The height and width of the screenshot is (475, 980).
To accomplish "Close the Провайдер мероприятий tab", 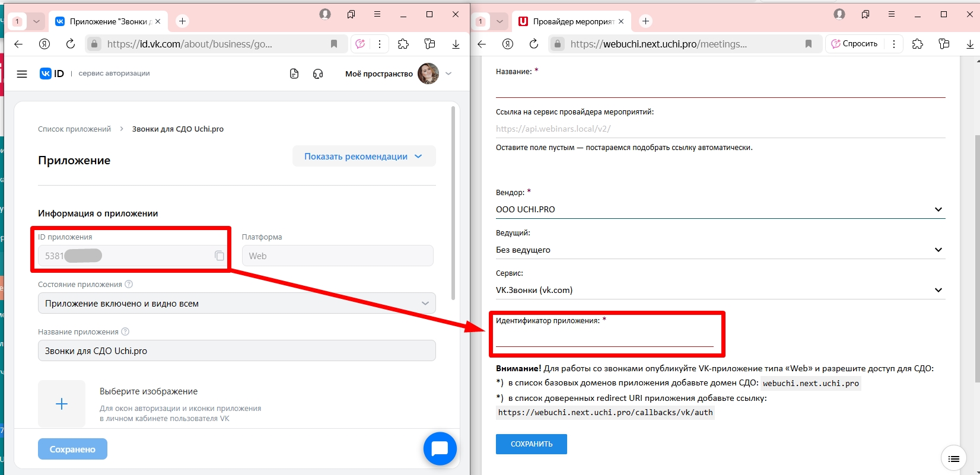I will tap(621, 21).
